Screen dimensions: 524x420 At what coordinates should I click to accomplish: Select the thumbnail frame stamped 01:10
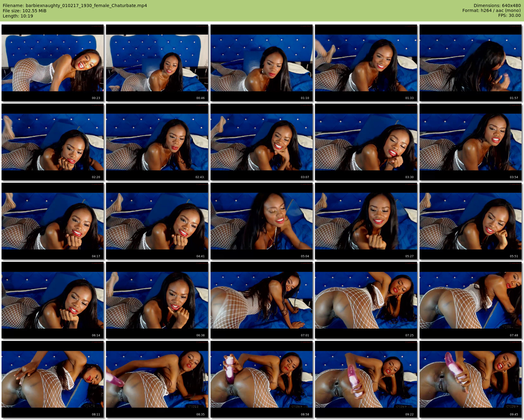pyautogui.click(x=262, y=63)
